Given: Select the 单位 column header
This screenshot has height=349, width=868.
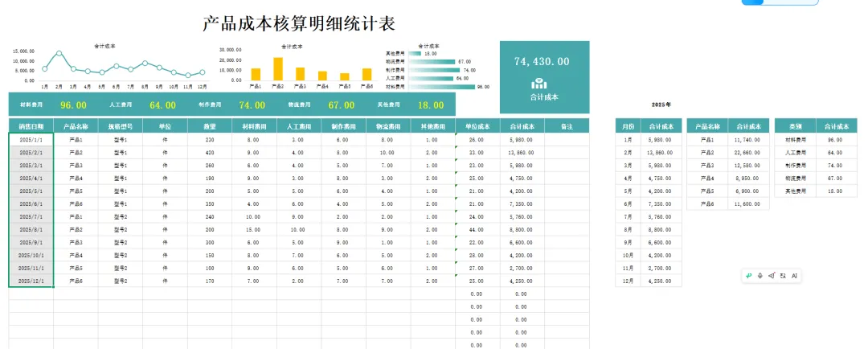Looking at the screenshot, I should point(165,126).
